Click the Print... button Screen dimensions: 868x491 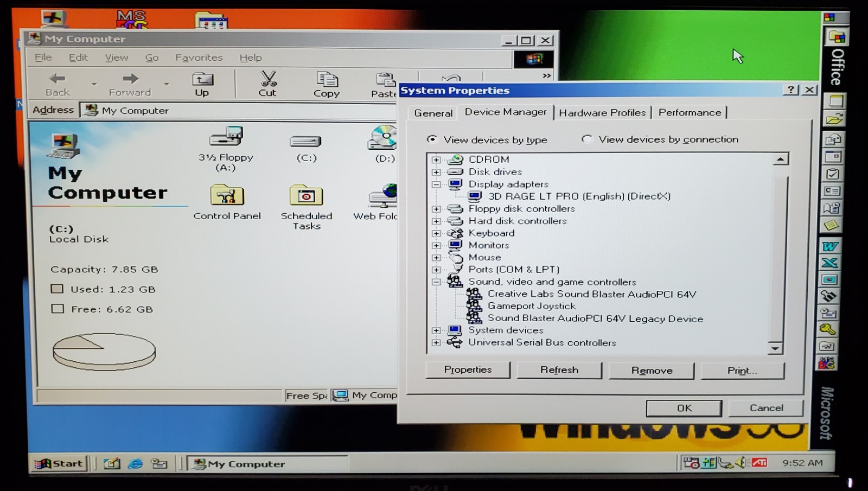[742, 371]
